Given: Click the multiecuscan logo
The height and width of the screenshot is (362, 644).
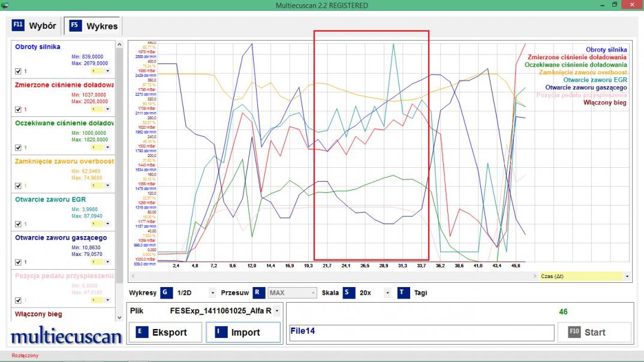Looking at the screenshot, I should point(66,336).
